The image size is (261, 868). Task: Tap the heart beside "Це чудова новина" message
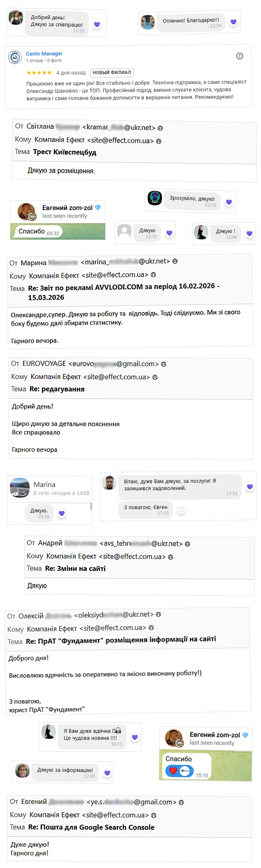pos(134,737)
